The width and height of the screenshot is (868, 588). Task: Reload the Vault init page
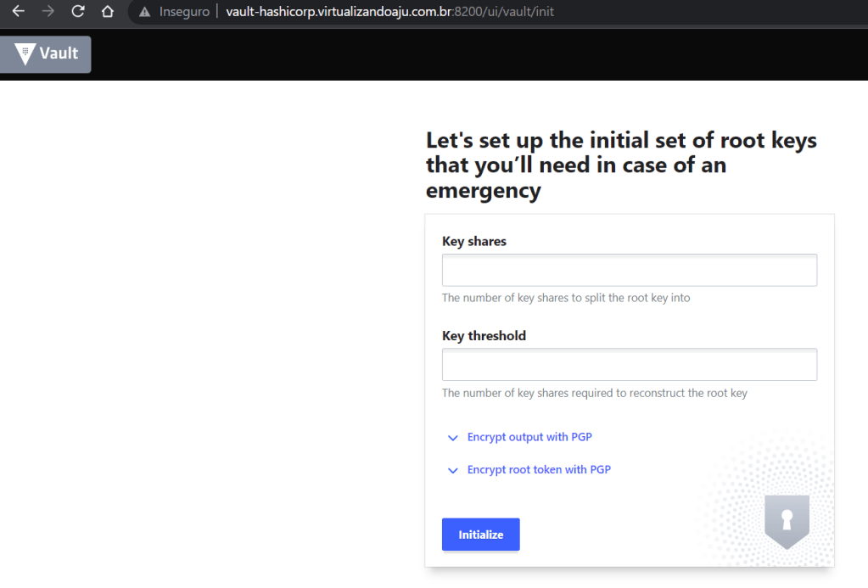coord(77,12)
